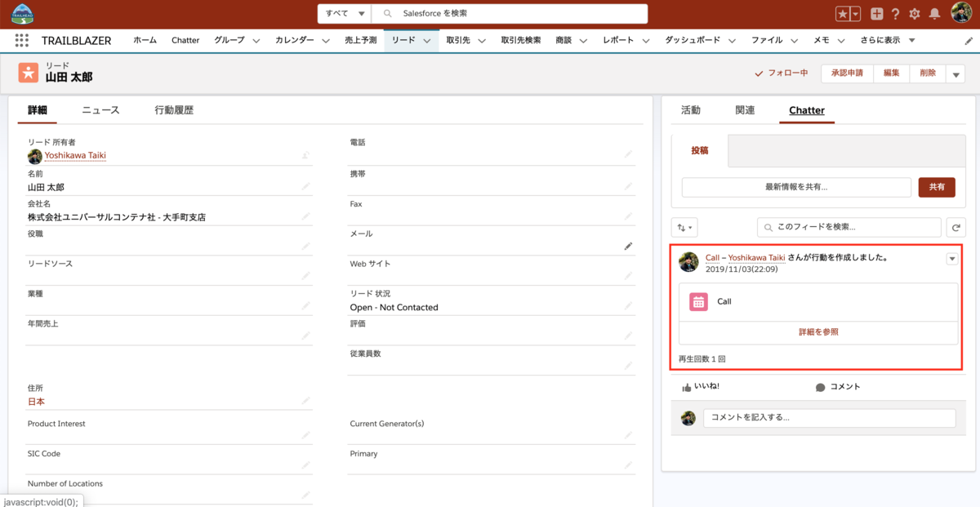Open the 売上予測 tab

[x=361, y=40]
